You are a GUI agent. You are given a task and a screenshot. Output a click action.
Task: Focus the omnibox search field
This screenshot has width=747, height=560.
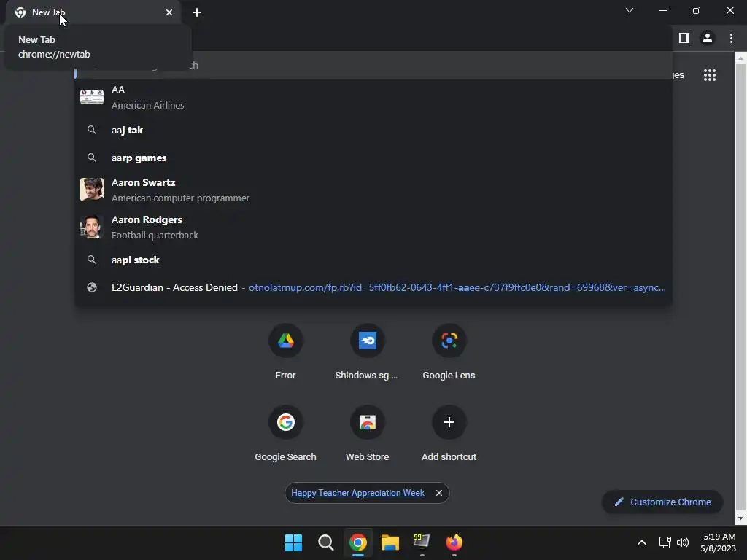(x=373, y=65)
